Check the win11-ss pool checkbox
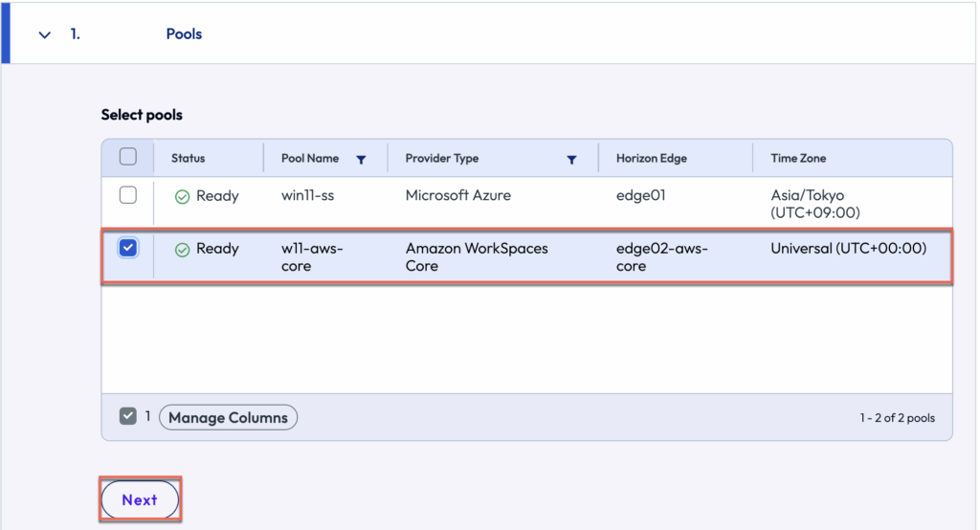This screenshot has width=980, height=530. (127, 195)
